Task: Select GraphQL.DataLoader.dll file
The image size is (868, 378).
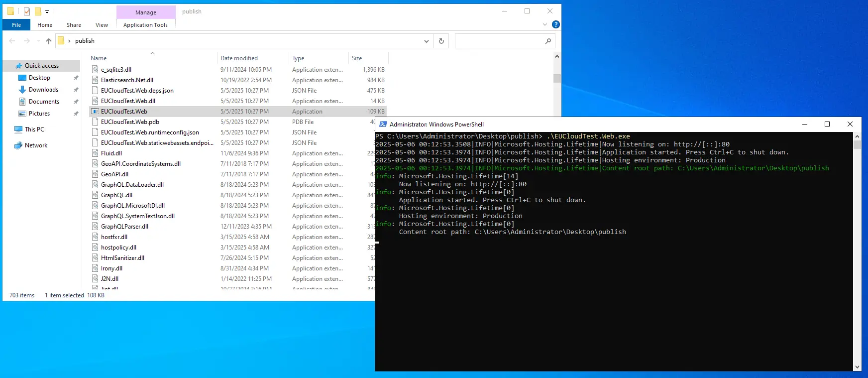Action: (132, 185)
